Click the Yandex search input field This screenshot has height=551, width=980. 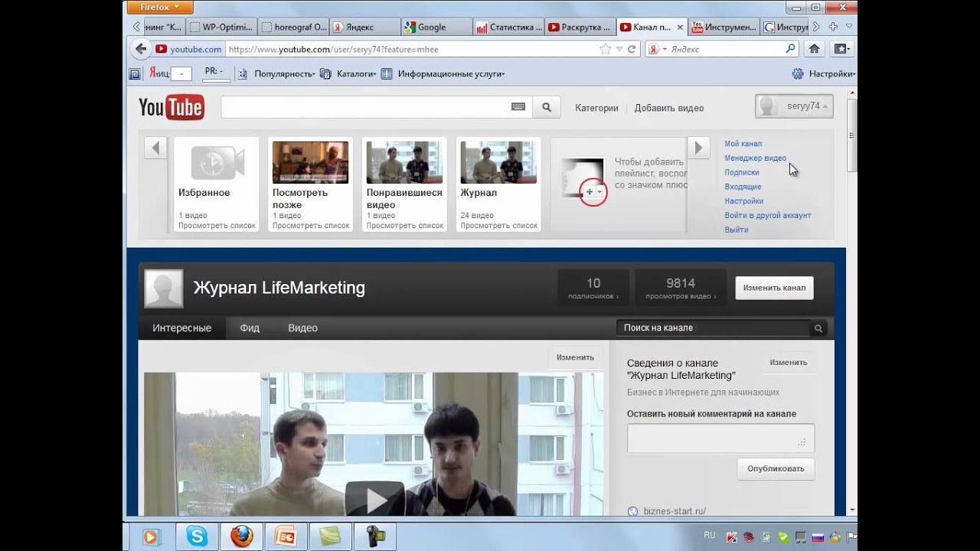coord(726,49)
